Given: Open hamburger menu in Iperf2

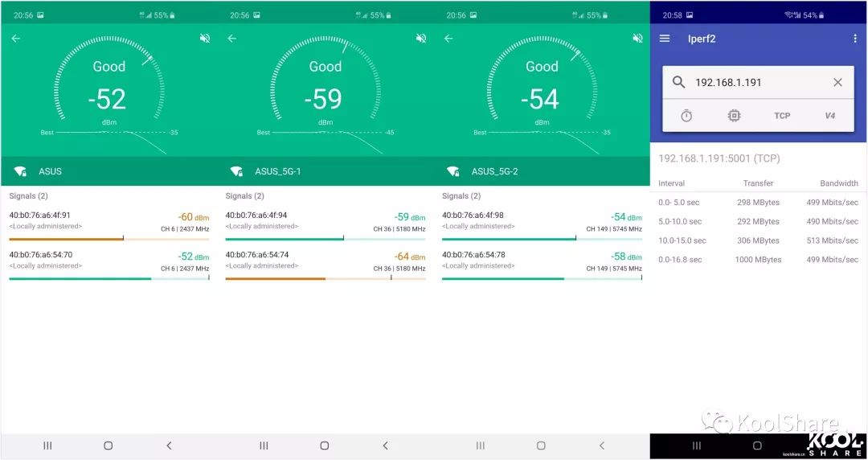Looking at the screenshot, I should (x=665, y=39).
